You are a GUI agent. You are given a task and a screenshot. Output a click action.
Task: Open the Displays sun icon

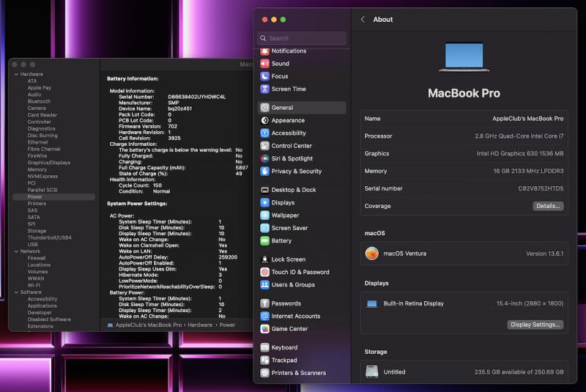[264, 202]
